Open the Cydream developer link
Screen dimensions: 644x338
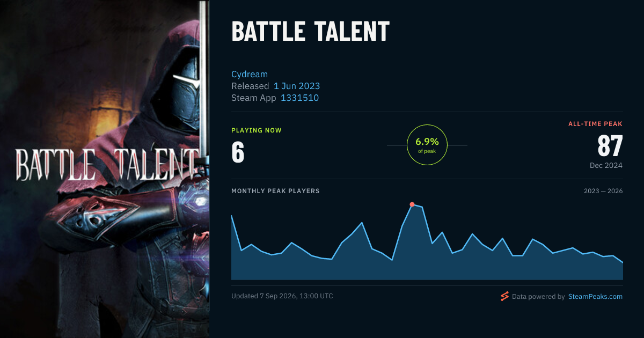click(x=250, y=74)
